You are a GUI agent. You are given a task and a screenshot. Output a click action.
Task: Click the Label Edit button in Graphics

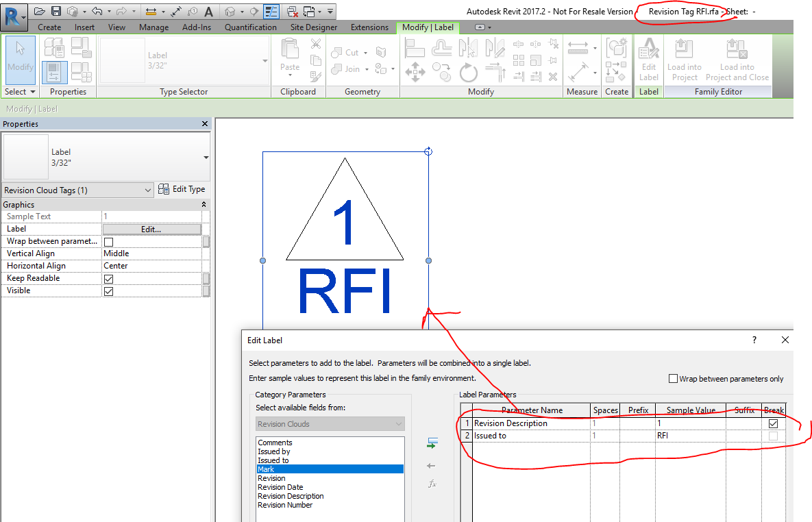coord(152,227)
